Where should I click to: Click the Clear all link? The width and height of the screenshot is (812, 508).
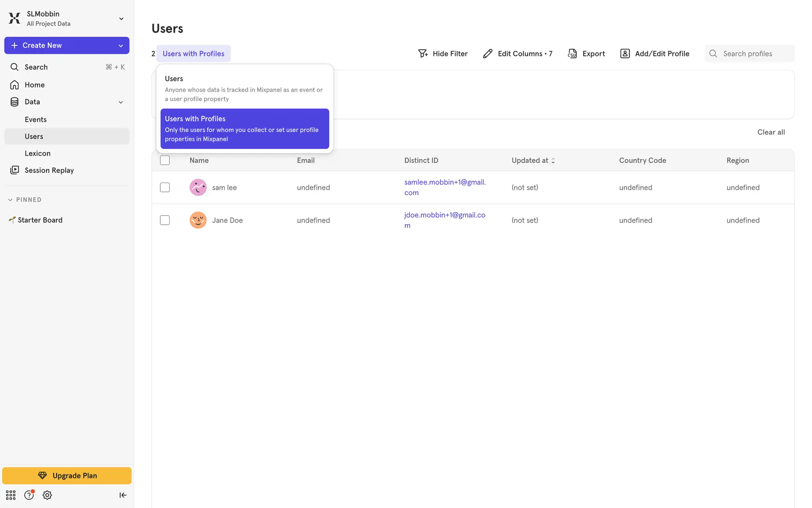coord(771,132)
